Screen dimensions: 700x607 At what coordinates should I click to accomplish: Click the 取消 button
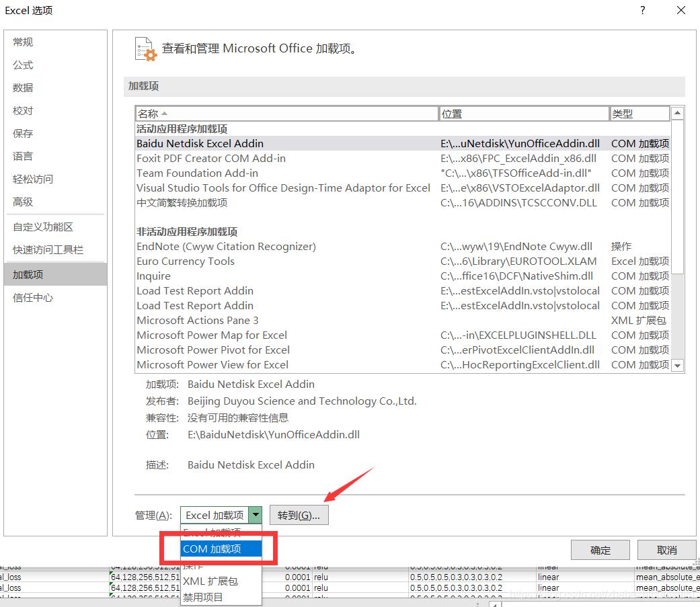[666, 549]
